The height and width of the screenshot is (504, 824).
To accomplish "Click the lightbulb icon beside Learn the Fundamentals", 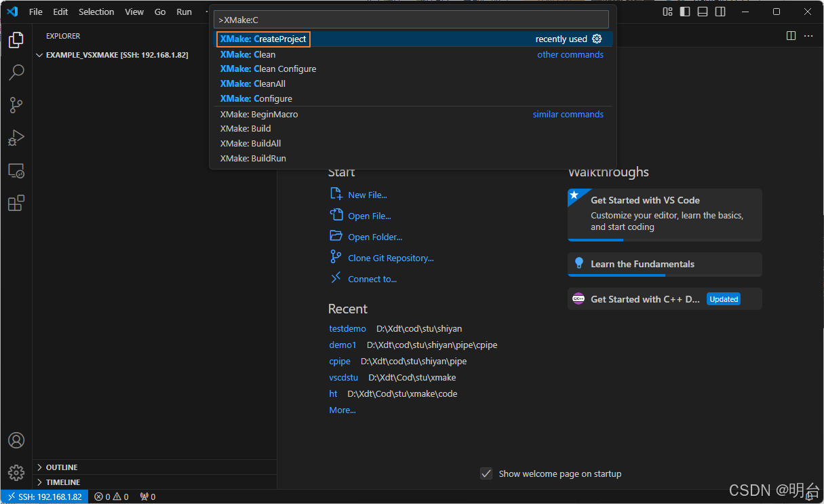I will click(578, 263).
